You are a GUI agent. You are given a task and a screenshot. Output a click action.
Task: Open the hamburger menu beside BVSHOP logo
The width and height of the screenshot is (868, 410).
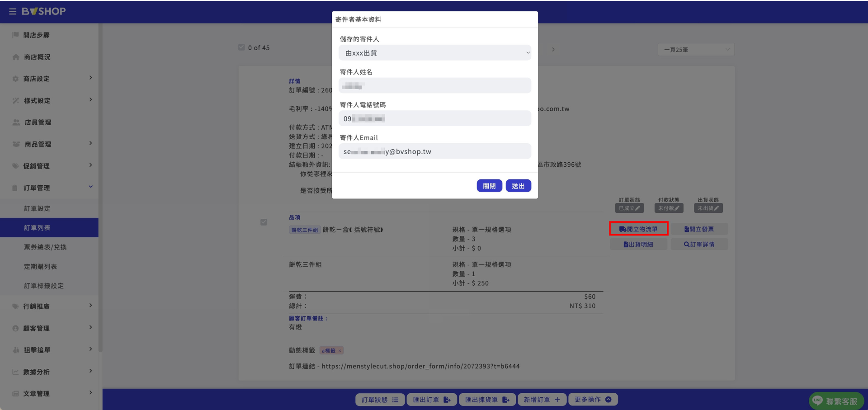tap(13, 11)
